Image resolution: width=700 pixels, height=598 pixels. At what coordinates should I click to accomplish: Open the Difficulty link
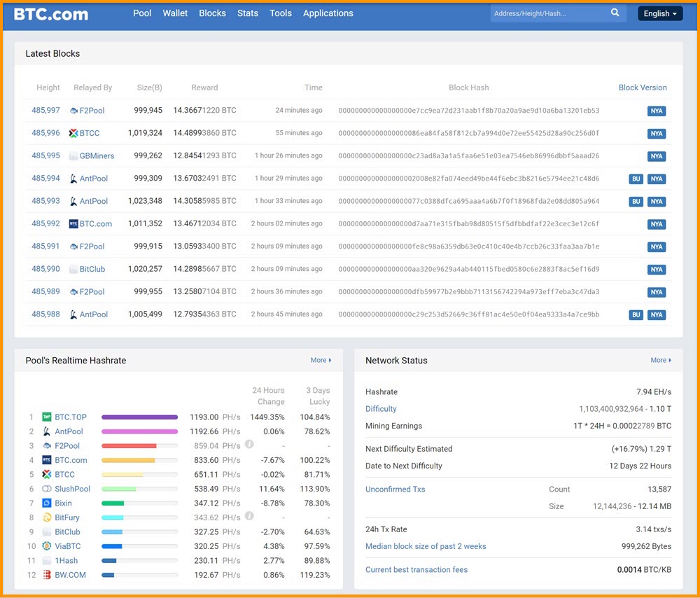(x=381, y=409)
